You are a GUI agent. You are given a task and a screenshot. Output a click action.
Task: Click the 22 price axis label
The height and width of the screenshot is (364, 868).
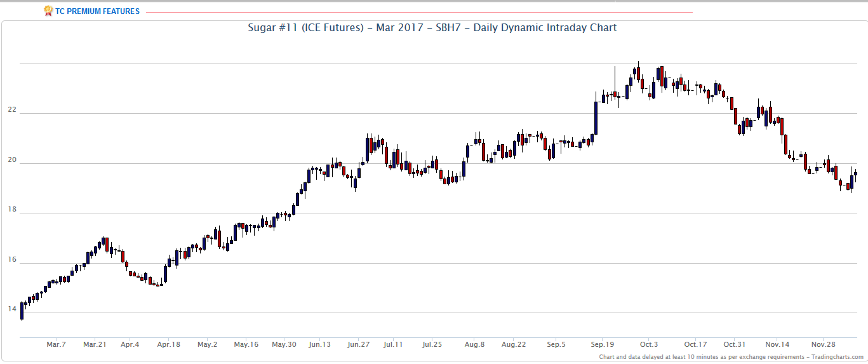pos(12,110)
